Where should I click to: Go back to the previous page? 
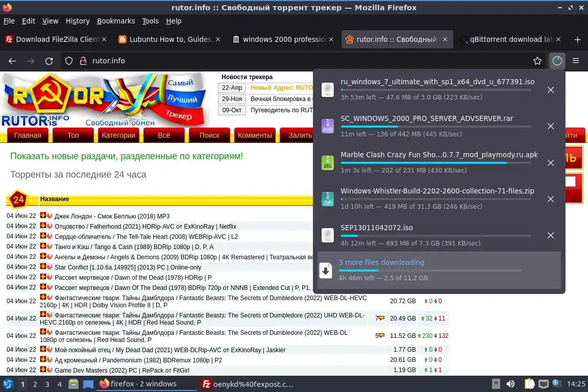point(12,61)
